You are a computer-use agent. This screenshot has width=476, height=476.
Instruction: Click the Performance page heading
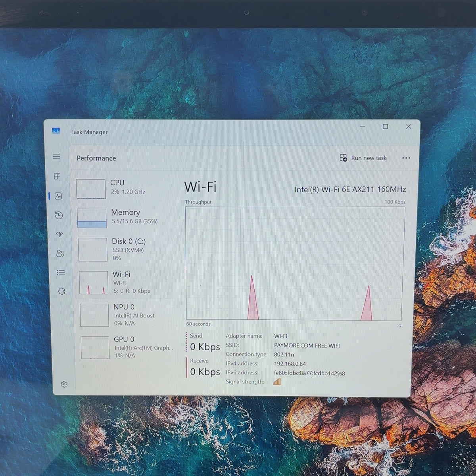[96, 158]
